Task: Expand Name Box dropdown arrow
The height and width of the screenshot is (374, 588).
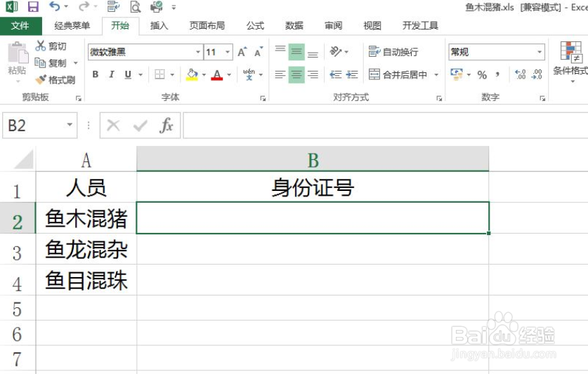Action: 70,125
